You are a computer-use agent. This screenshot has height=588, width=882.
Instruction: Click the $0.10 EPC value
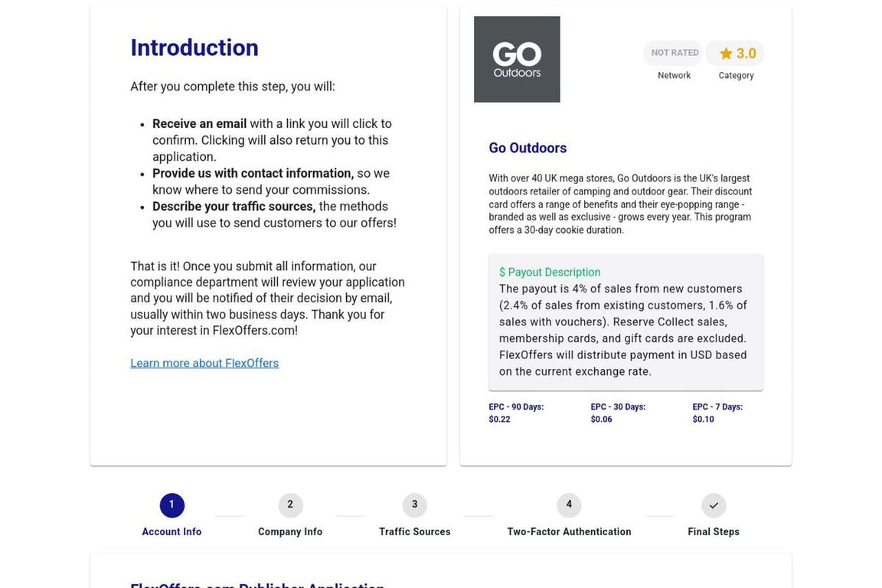[x=703, y=420]
